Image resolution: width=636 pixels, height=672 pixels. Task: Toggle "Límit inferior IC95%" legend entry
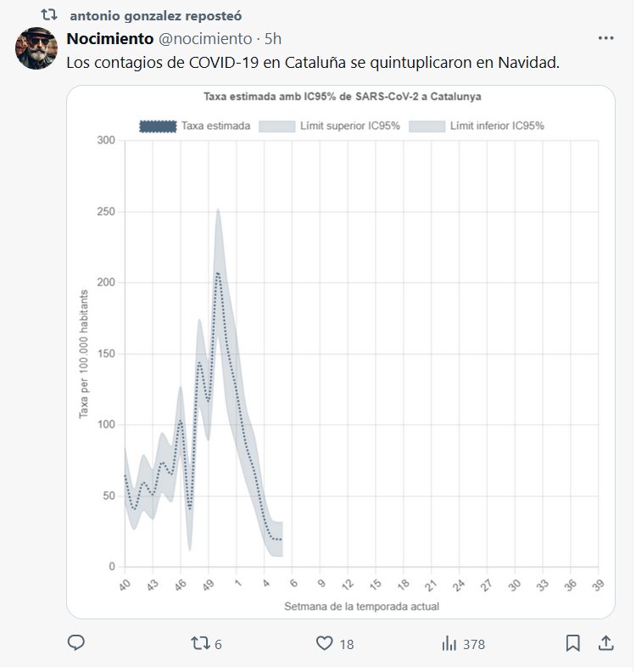[x=496, y=126]
